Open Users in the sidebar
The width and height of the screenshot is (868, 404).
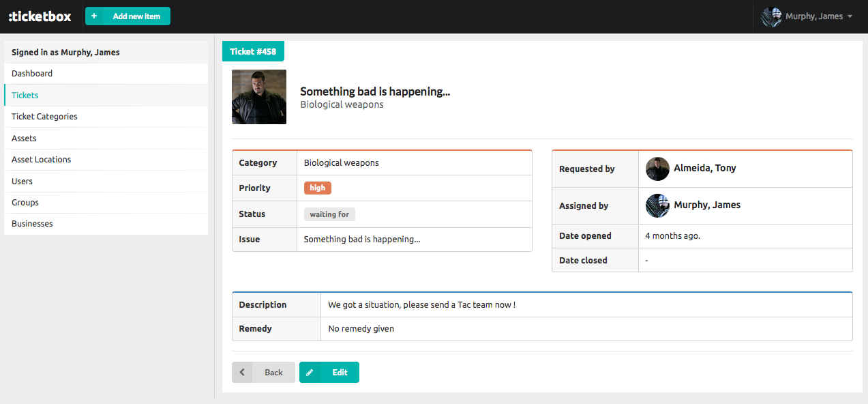pyautogui.click(x=106, y=182)
